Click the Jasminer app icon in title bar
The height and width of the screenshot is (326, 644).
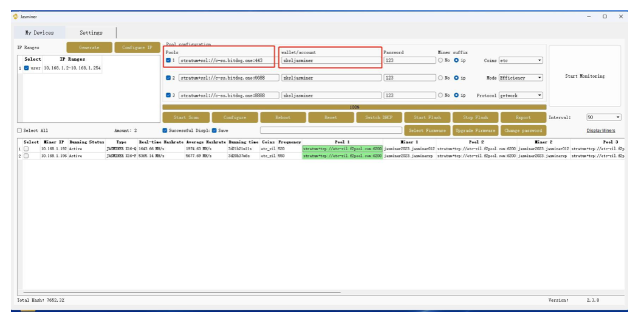16,16
